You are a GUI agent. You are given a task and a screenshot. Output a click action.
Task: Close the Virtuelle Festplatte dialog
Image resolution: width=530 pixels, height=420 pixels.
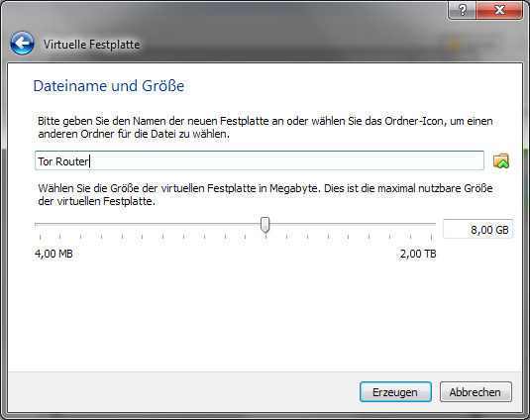499,10
